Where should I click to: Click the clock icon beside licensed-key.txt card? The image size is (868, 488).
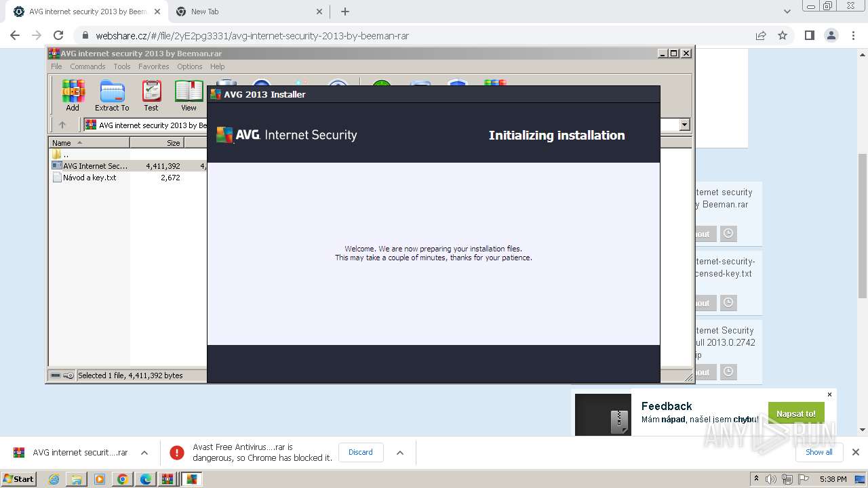click(728, 302)
